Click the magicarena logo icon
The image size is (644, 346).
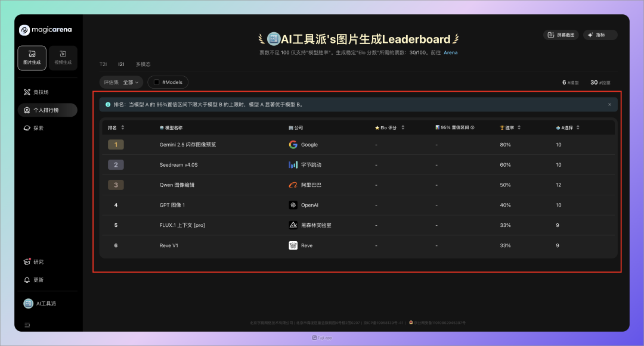(24, 30)
